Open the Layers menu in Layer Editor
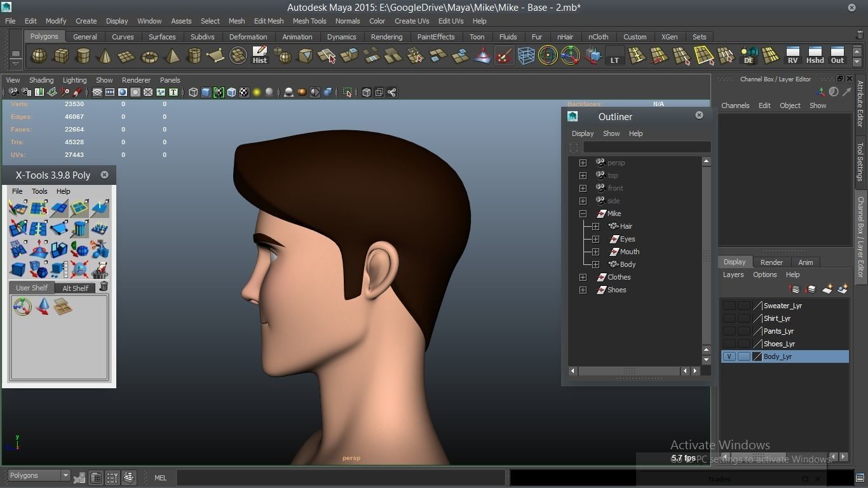Image resolution: width=868 pixels, height=488 pixels. pos(733,274)
